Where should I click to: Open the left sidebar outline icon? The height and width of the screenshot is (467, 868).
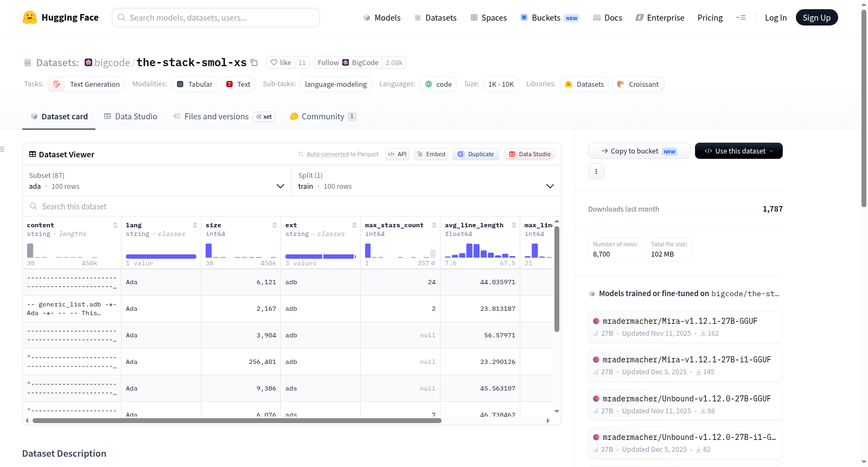pos(2,149)
